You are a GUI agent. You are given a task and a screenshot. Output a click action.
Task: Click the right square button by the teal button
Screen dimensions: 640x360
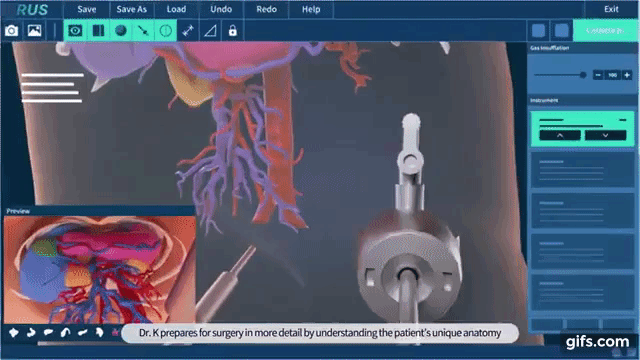point(562,31)
